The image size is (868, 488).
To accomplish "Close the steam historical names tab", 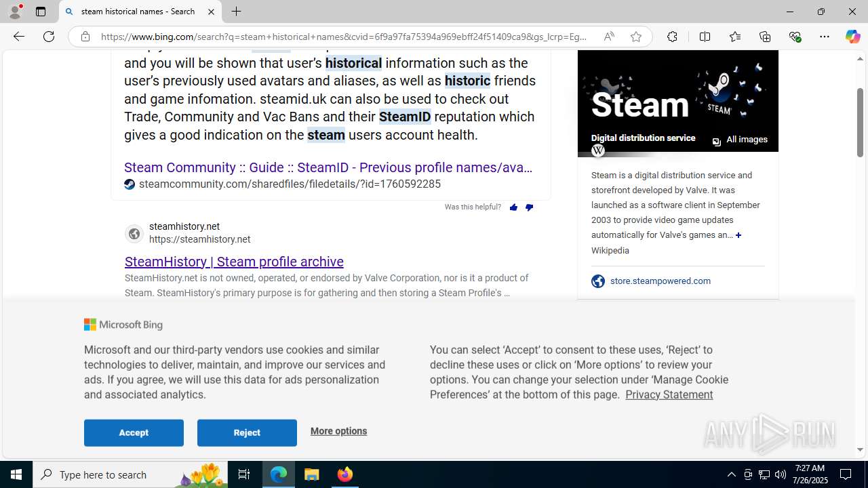I will [211, 12].
